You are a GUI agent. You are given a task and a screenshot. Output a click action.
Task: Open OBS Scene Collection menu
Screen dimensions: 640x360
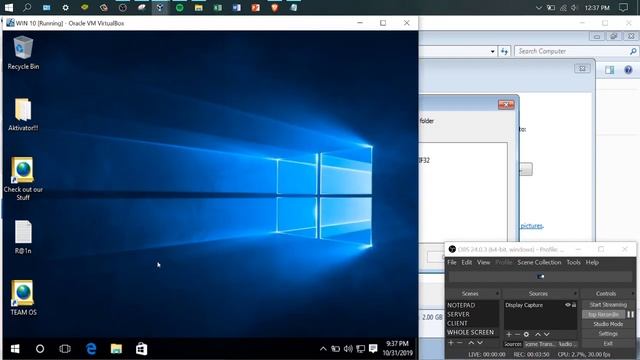coord(539,262)
